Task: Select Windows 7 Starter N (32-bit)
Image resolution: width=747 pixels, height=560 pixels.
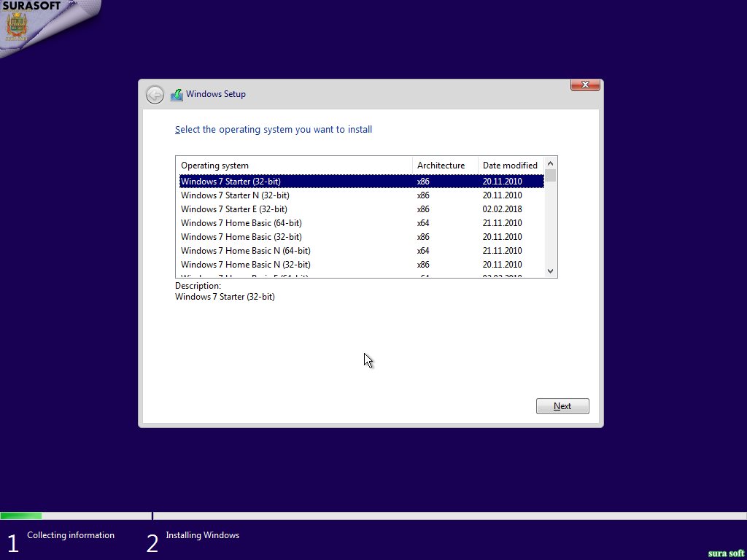Action: [x=362, y=195]
